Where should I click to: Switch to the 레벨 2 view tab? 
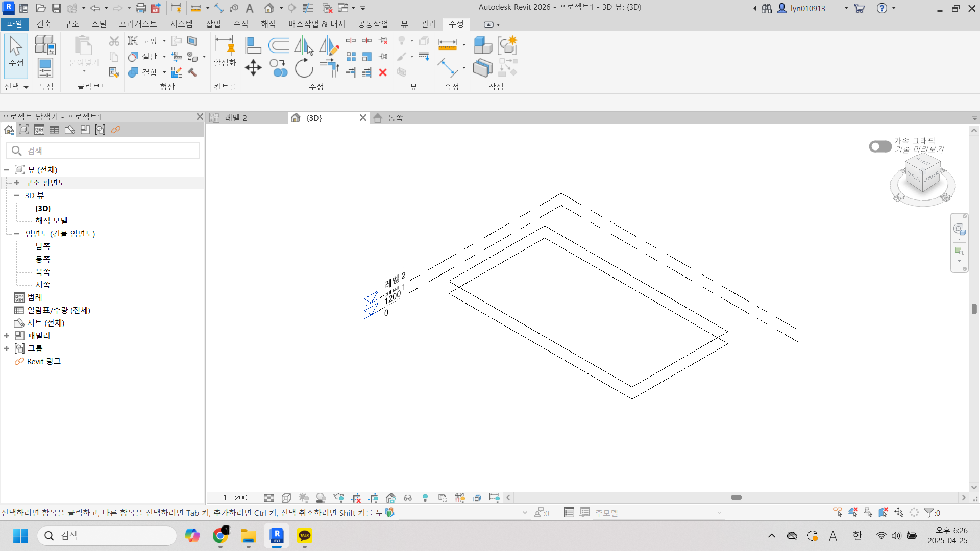coord(236,118)
